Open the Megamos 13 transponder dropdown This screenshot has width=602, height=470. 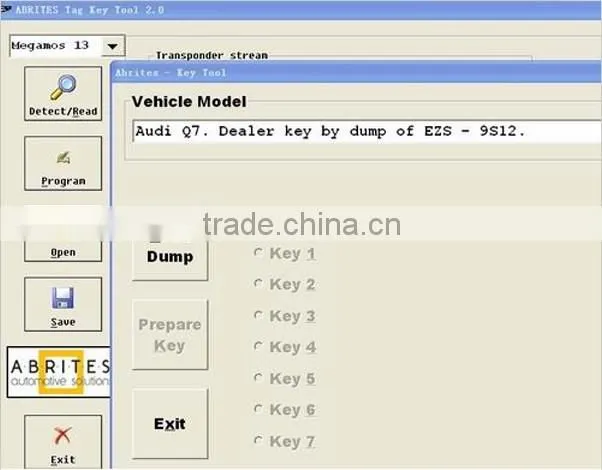click(x=112, y=46)
